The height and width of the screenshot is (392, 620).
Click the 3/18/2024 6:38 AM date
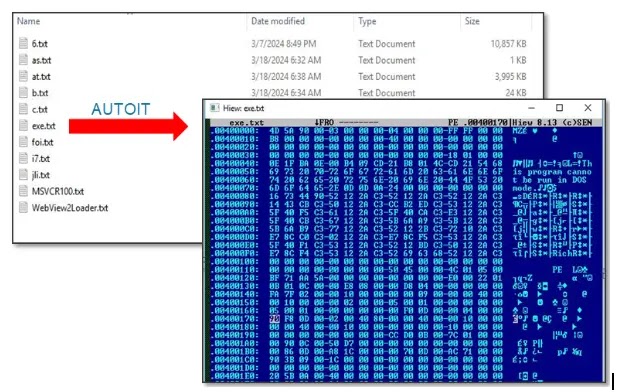[286, 76]
